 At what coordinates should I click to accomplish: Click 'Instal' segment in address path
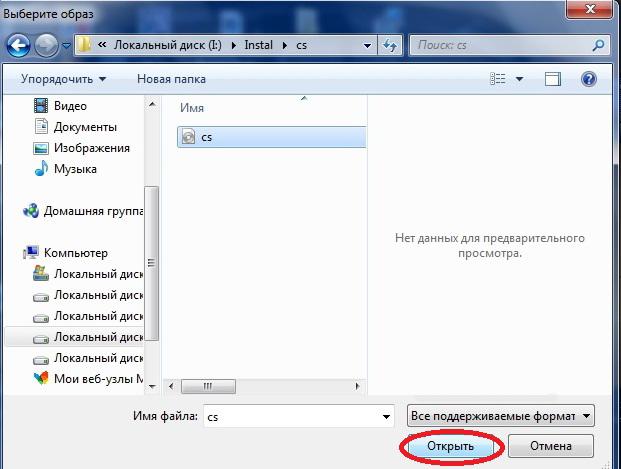(258, 45)
